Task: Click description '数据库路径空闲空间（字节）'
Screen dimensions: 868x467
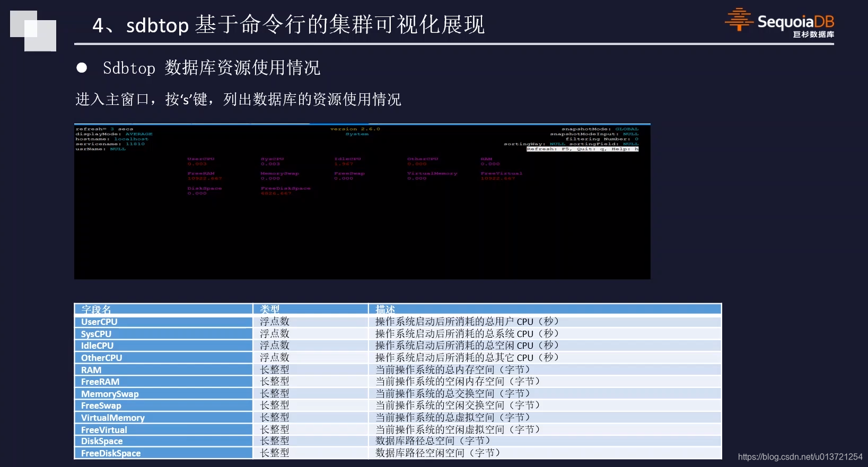Action: tap(438, 453)
